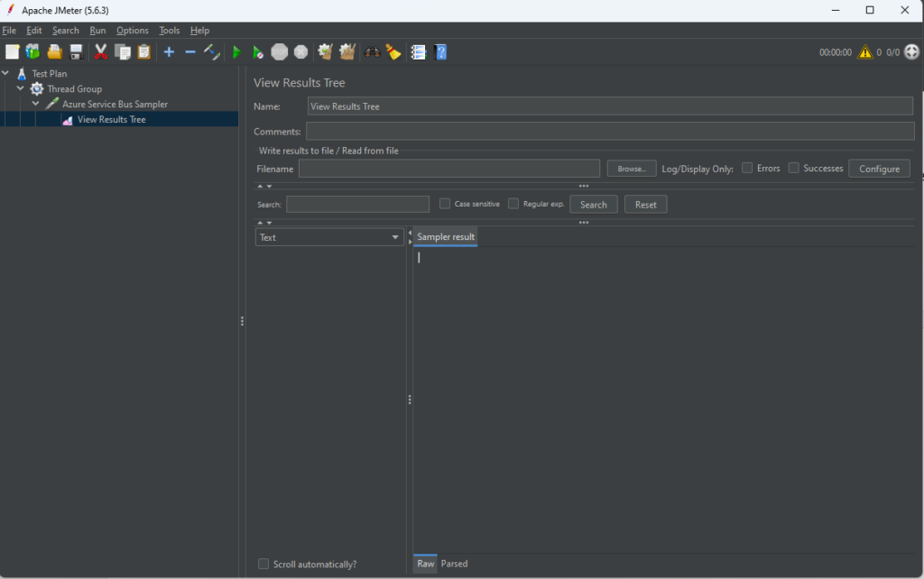Open the Help question mark icon

pyautogui.click(x=440, y=52)
